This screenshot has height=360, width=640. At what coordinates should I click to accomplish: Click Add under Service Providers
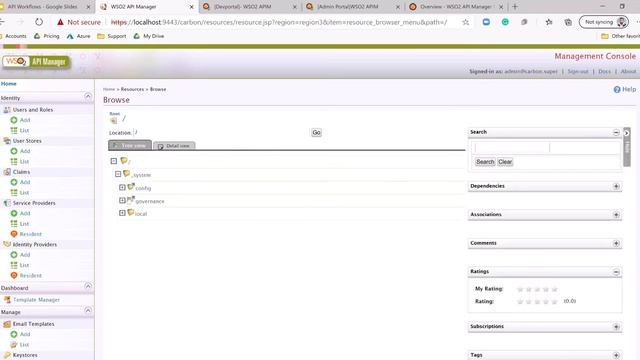click(25, 213)
